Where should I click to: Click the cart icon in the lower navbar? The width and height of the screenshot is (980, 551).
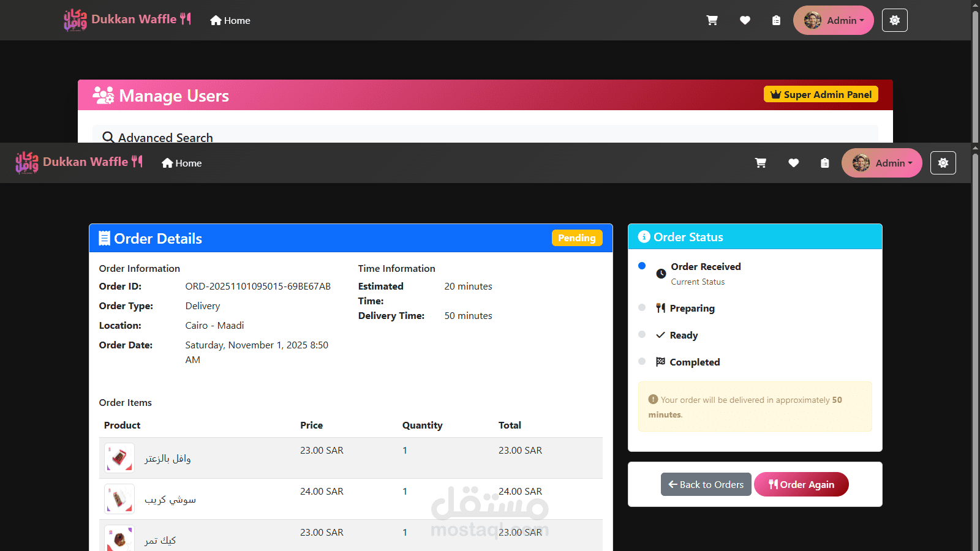click(761, 163)
